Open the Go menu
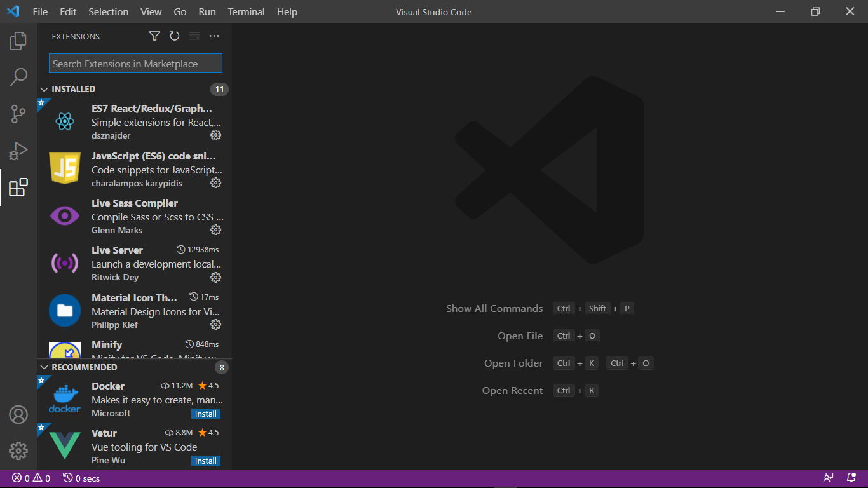Screen dimensions: 868x488 coord(180,12)
